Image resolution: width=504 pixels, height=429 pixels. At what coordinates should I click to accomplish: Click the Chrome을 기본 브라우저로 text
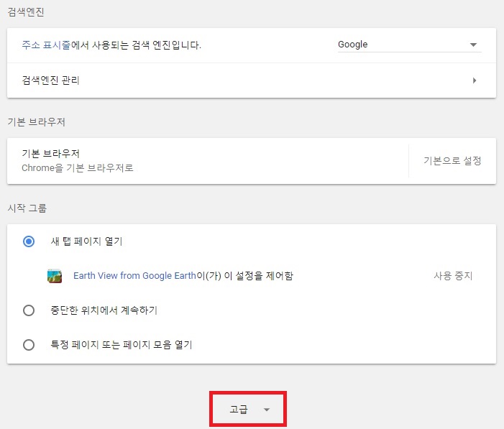tap(78, 167)
